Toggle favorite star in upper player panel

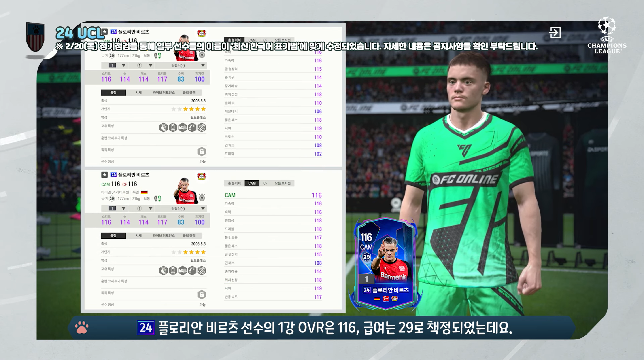coord(104,32)
